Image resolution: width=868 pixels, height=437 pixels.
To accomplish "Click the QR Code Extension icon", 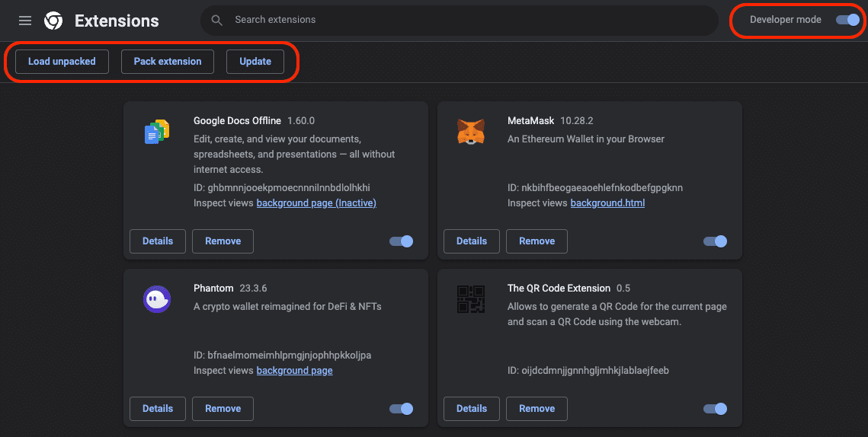I will [470, 299].
